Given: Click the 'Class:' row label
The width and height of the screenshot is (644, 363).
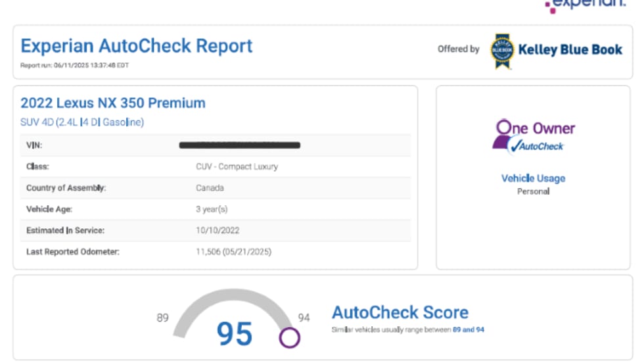Looking at the screenshot, I should (37, 166).
